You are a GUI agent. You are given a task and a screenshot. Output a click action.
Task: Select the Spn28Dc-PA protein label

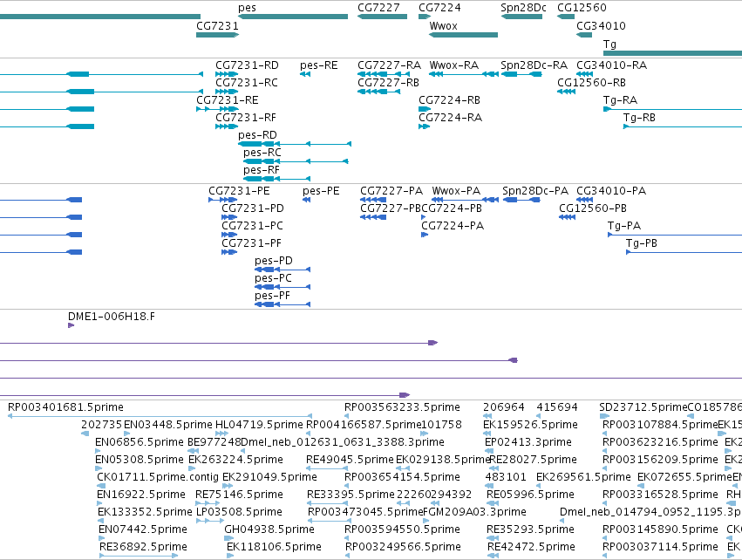point(535,191)
